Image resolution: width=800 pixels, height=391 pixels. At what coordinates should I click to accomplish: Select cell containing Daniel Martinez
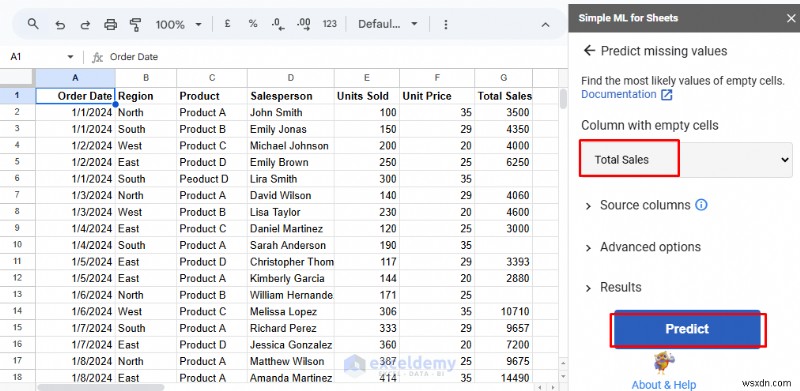point(291,228)
